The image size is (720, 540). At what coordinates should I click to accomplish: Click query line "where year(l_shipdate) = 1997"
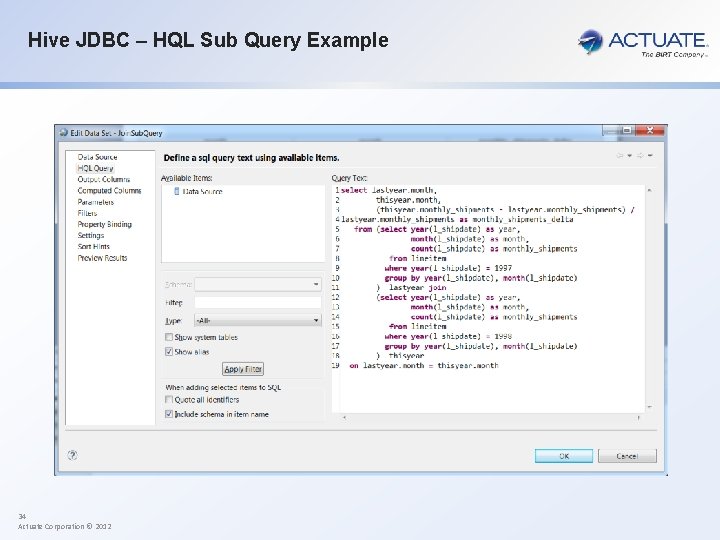[448, 268]
